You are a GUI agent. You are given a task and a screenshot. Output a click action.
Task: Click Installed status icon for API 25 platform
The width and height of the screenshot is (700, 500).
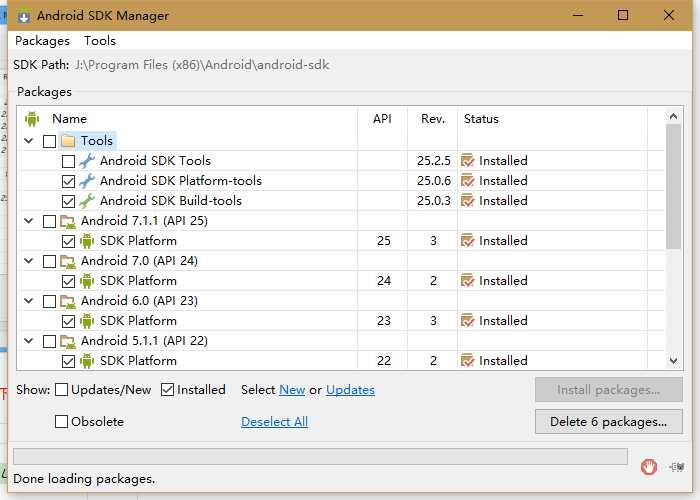[x=467, y=241]
